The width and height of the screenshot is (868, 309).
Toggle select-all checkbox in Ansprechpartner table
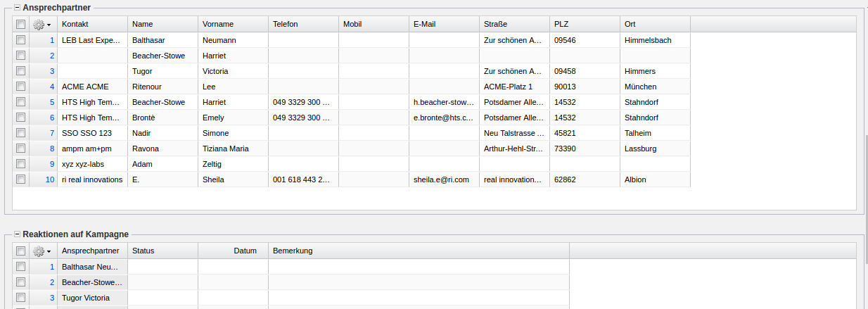tap(21, 25)
